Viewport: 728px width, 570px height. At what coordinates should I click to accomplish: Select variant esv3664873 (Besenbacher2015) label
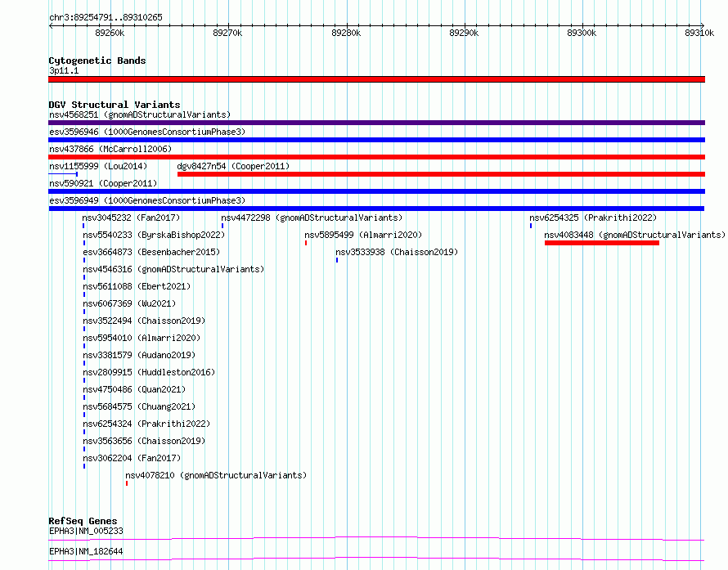point(151,252)
